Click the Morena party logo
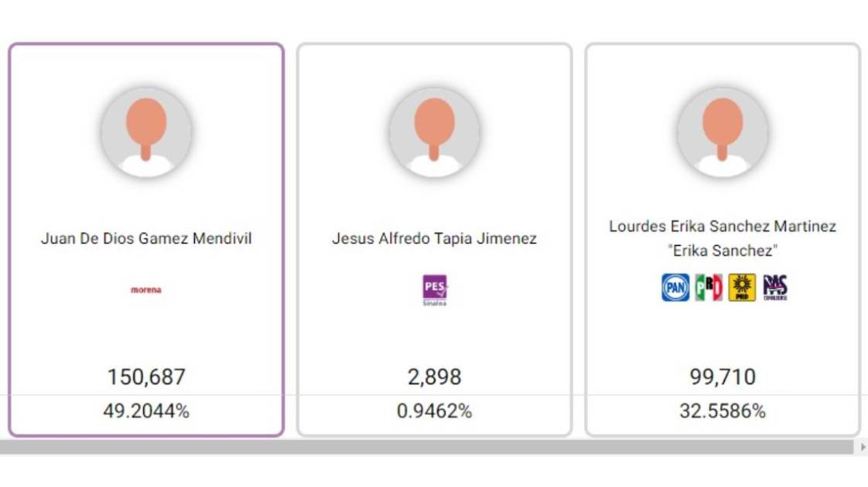Viewport: 868px width, 487px height. click(146, 290)
